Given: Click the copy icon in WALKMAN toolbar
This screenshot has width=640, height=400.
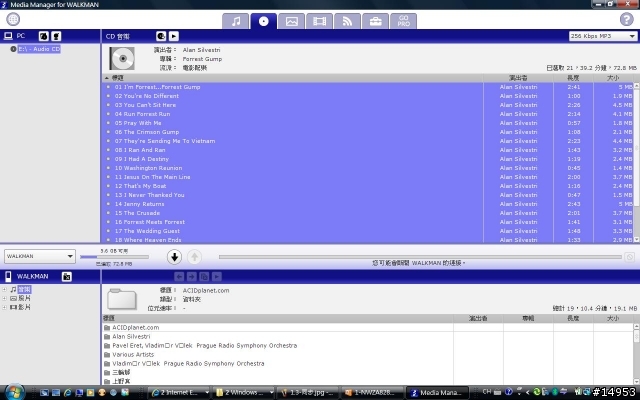Looking at the screenshot, I should [x=204, y=277].
